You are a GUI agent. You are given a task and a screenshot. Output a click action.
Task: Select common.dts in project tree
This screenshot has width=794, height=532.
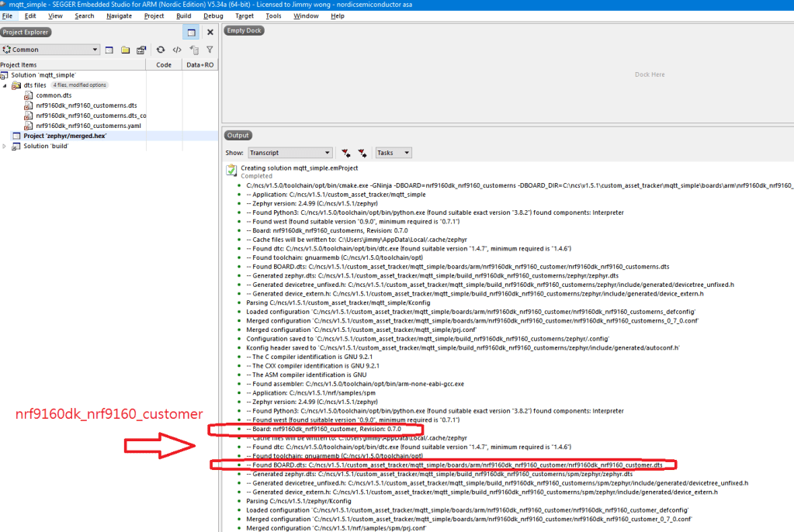53,95
